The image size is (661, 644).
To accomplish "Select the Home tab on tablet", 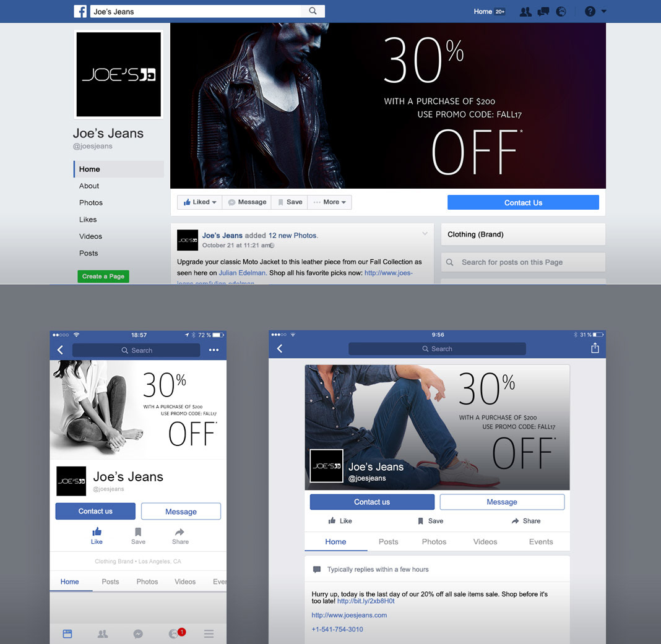I will tap(335, 542).
